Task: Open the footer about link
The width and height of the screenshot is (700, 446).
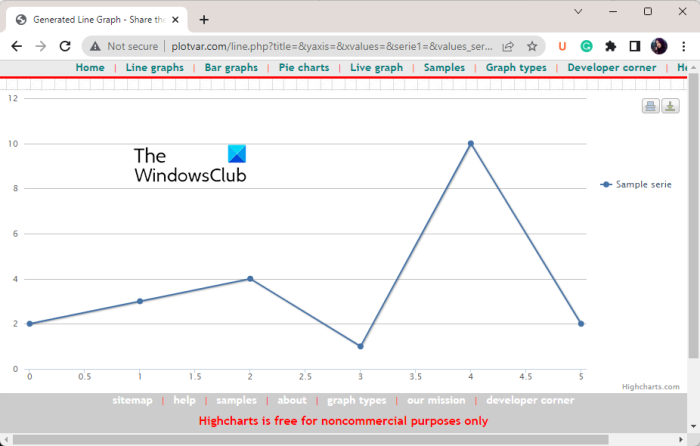Action: 292,400
